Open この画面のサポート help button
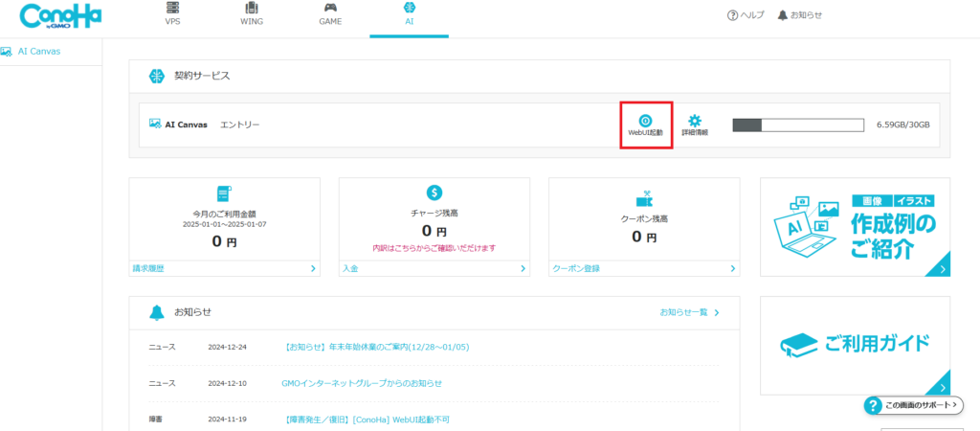 click(913, 405)
